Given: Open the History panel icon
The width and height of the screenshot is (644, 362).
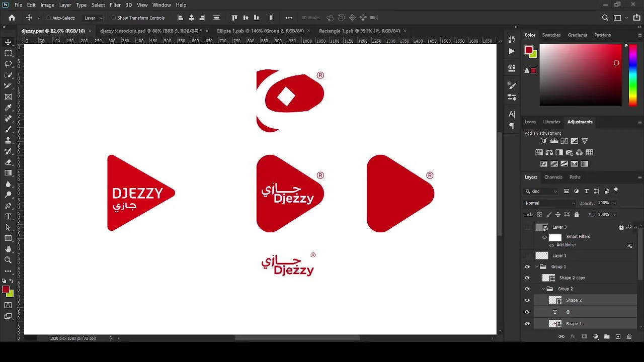Looking at the screenshot, I should click(512, 39).
